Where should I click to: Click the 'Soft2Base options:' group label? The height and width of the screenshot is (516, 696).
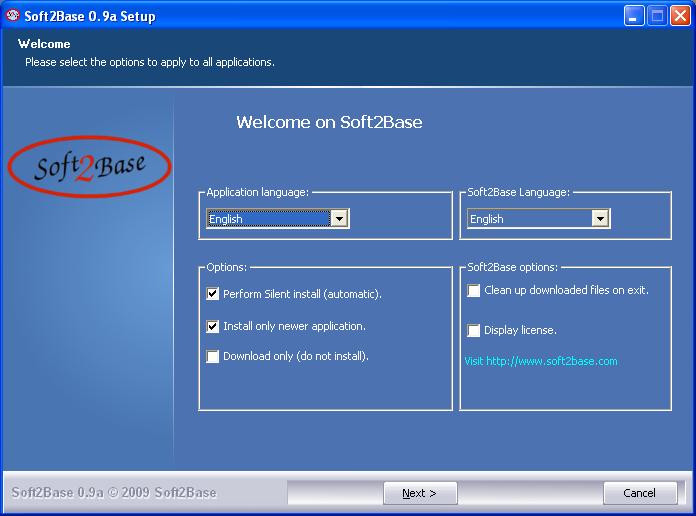tap(512, 267)
